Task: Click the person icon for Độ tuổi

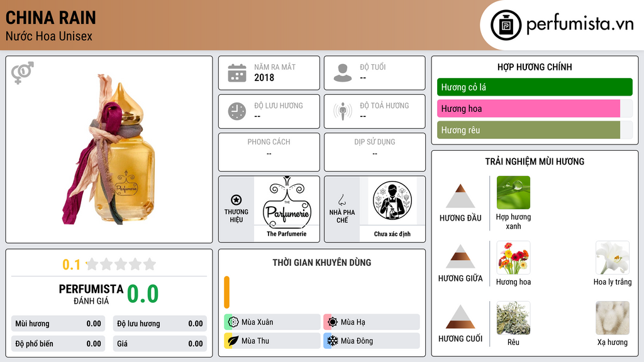Action: (x=343, y=73)
